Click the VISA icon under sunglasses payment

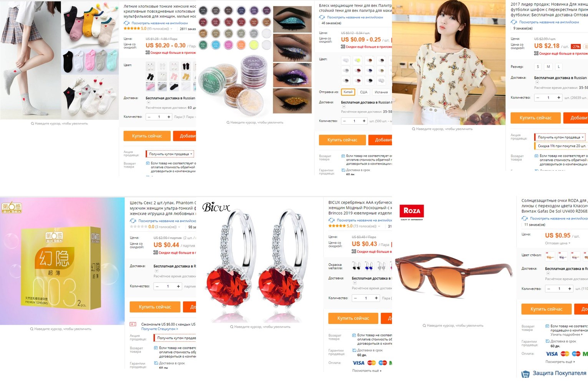click(551, 354)
